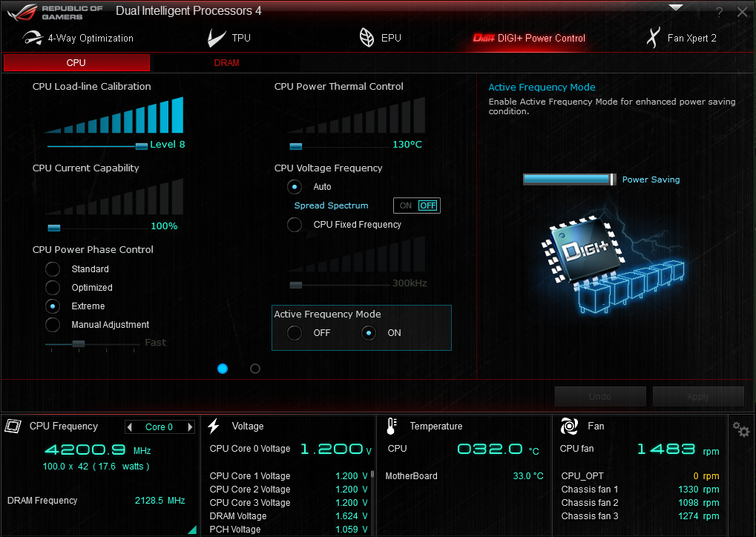Viewport: 756px width, 537px height.
Task: Click the Fan Xpert fan blade icon
Action: click(654, 38)
